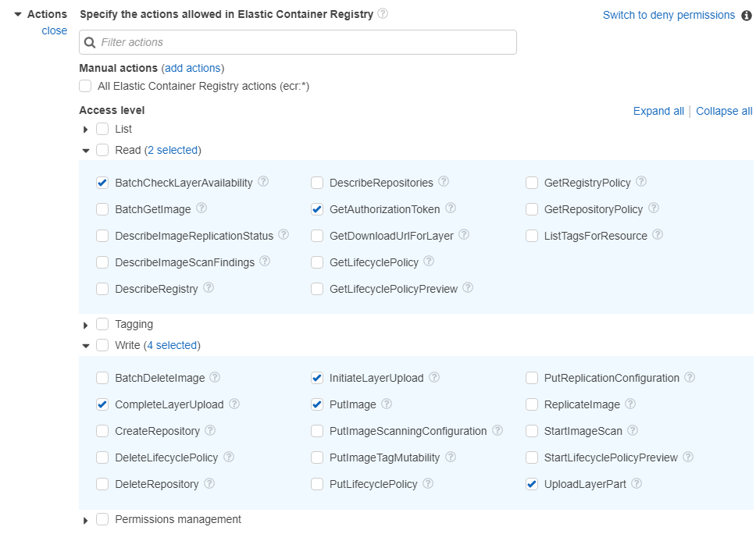Click the Expand all link

pos(658,111)
